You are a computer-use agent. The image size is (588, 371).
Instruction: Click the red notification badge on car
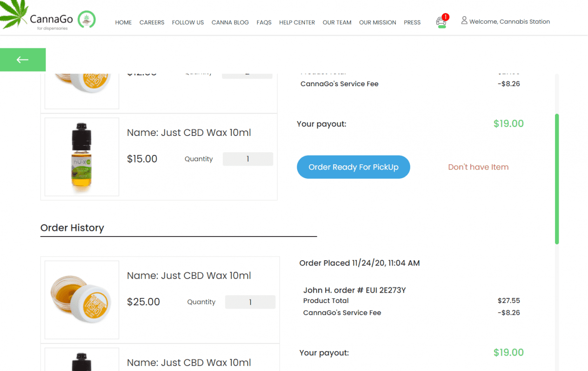[x=445, y=17]
